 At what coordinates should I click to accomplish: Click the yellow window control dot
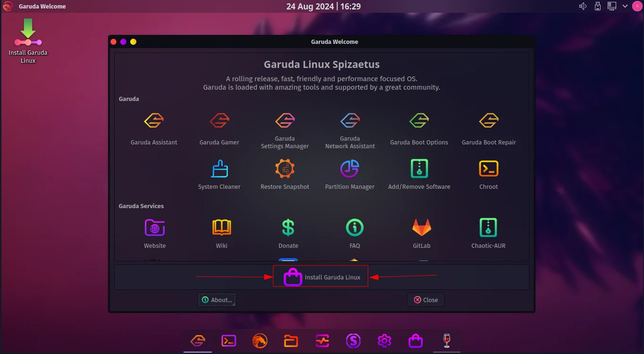point(133,42)
